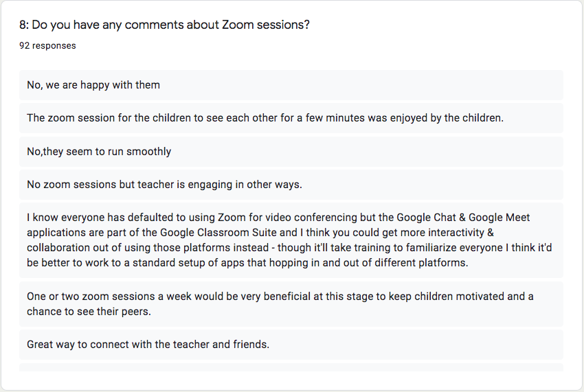Select the "No, we are happy with them" response
The width and height of the screenshot is (584, 392).
click(x=291, y=85)
